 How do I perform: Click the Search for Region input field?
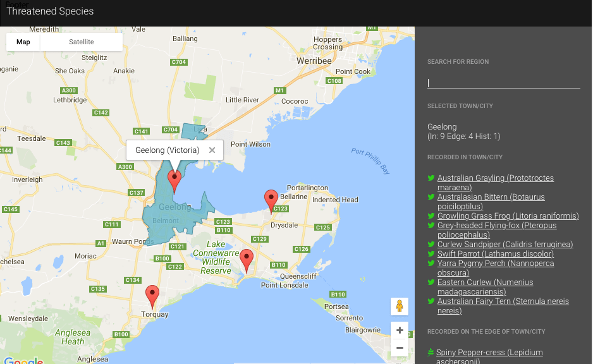[x=503, y=83]
